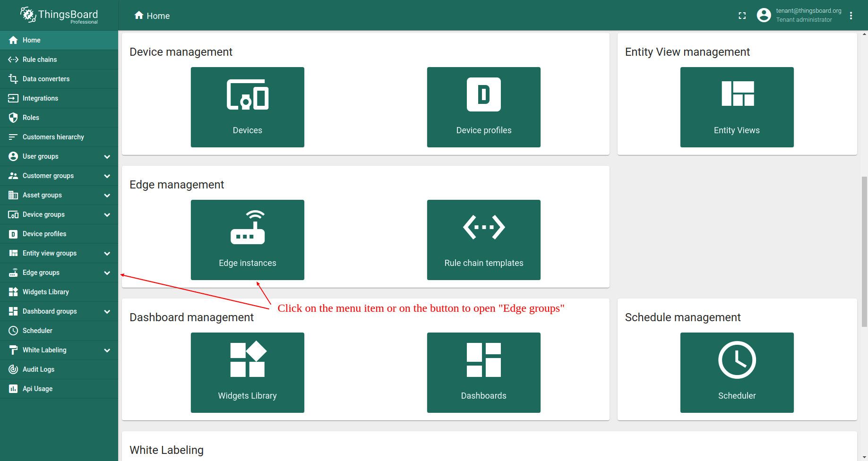This screenshot has height=461, width=868.
Task: Click the Schedule management heading
Action: 683,317
